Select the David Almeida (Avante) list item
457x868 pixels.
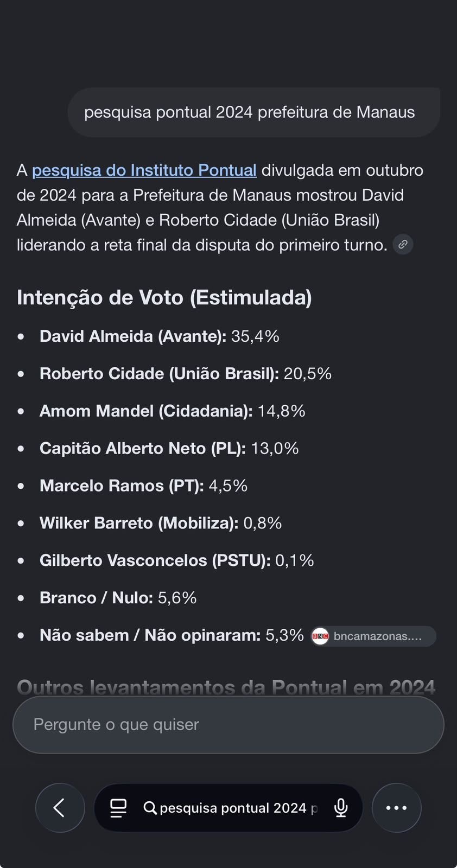(x=160, y=336)
